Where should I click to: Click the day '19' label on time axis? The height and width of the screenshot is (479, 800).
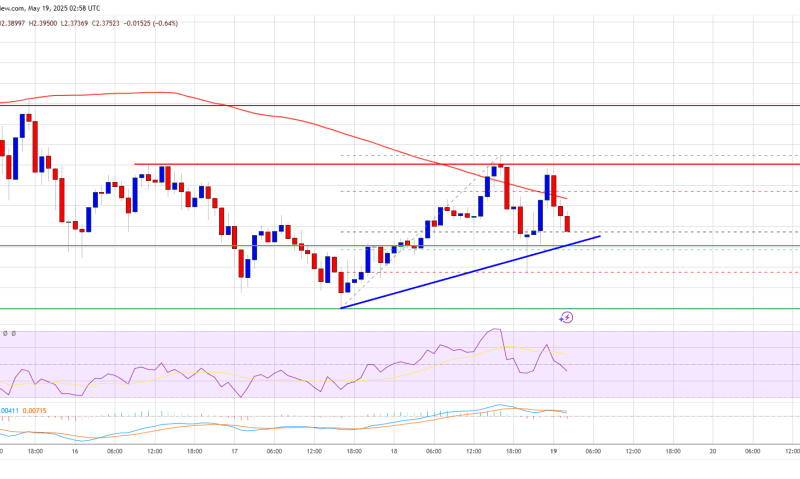tap(554, 451)
